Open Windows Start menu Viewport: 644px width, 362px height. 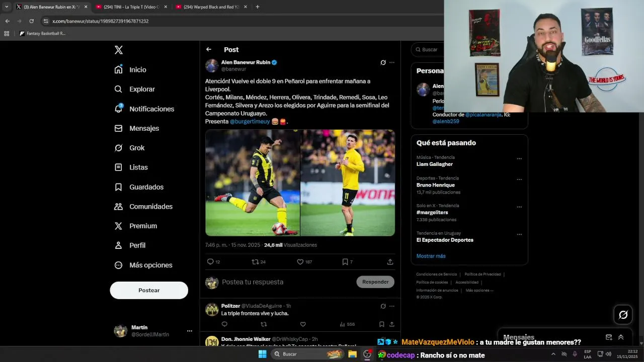(x=262, y=354)
